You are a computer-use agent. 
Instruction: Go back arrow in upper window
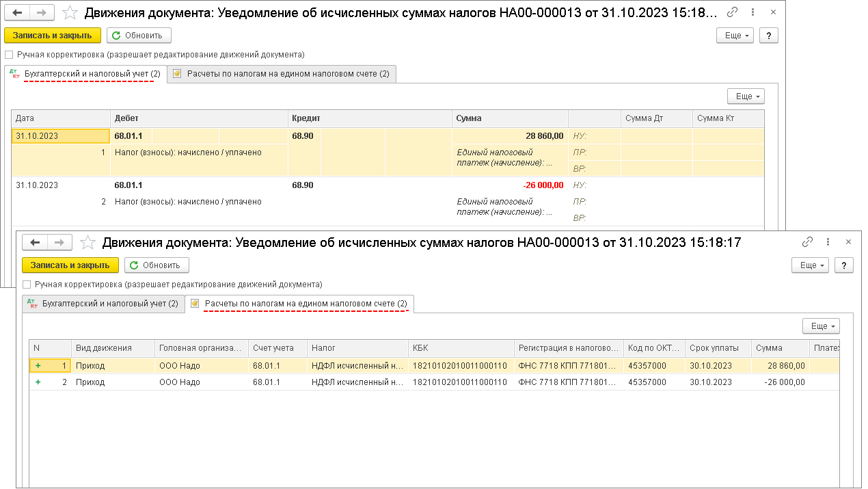click(17, 12)
